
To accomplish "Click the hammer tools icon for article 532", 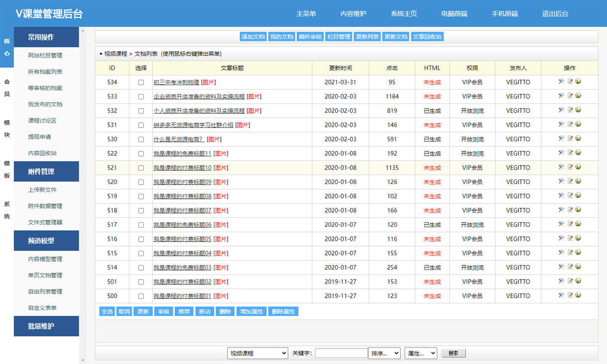I will pyautogui.click(x=561, y=110).
